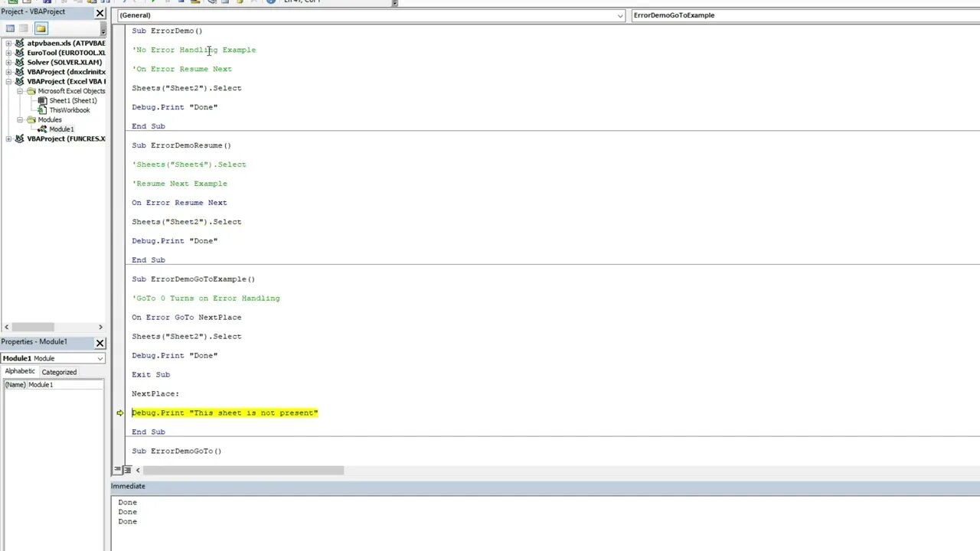Expand the VBAProject (FUNCRES) node

coord(8,139)
